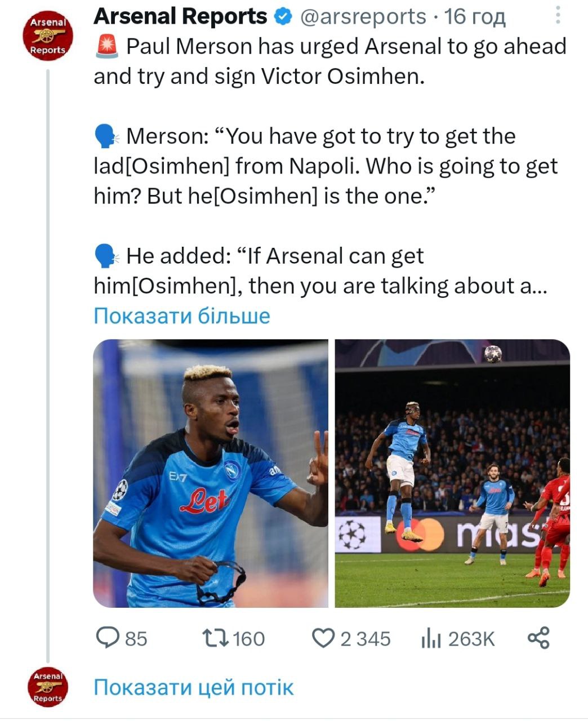Open the Osimhen close-up celebration photo
588x721 pixels.
(210, 473)
